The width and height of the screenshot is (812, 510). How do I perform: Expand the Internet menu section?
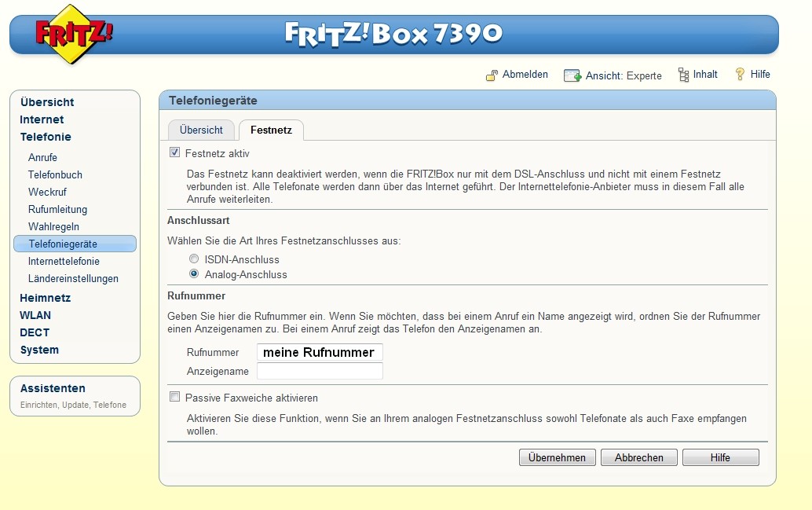[42, 119]
